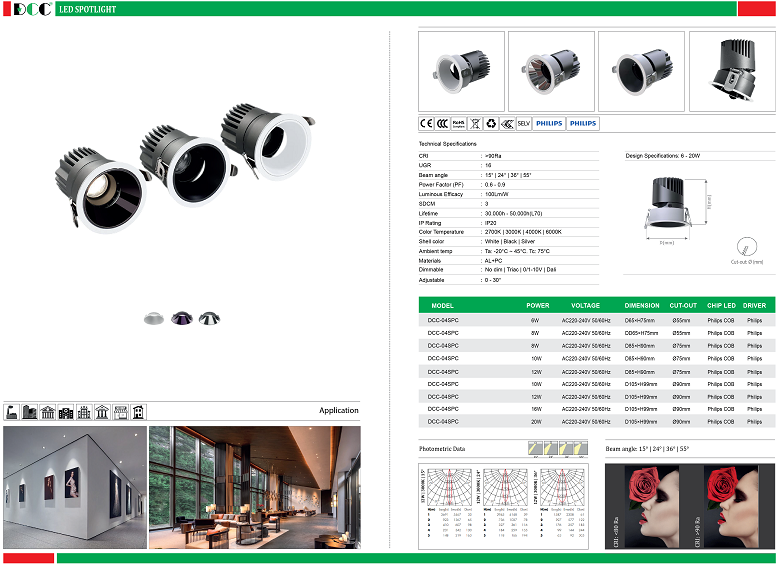This screenshot has width=781, height=567.
Task: Click the Ø55mm cut-out in the 6W row
Action: [681, 320]
